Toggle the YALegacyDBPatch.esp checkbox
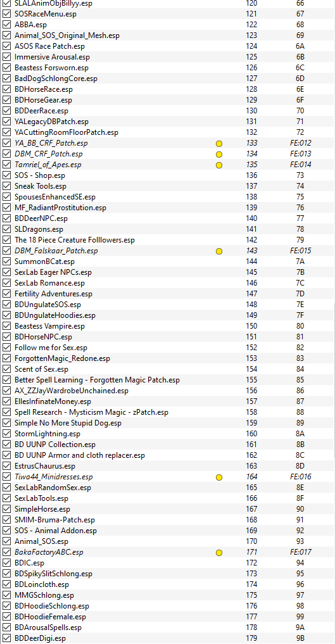This screenshot has width=335, height=644. 6,122
